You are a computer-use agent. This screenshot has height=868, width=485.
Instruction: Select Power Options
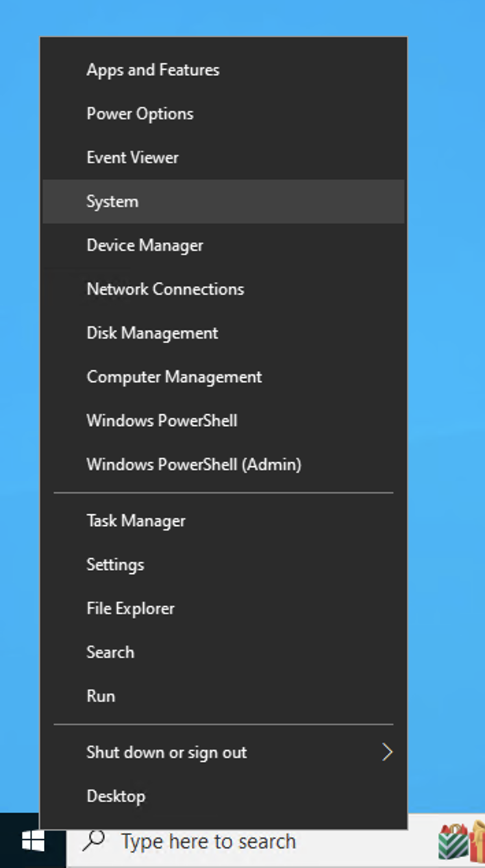[223, 114]
